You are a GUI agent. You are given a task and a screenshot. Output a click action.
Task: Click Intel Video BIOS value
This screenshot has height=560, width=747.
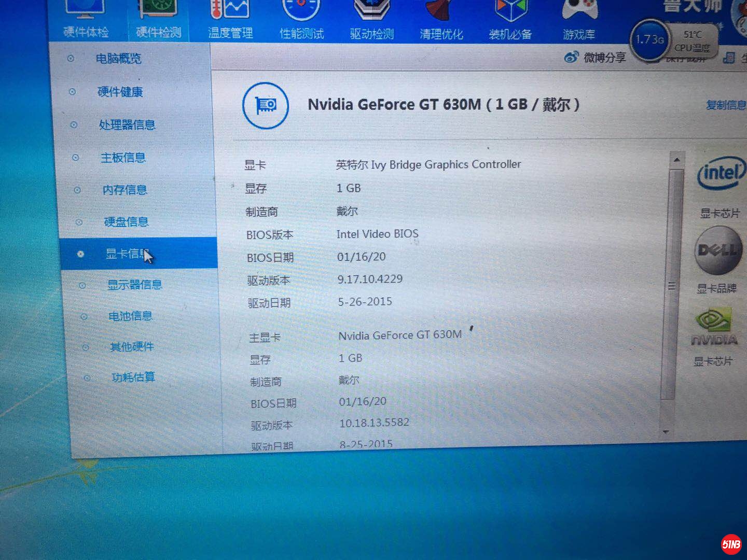[x=377, y=234]
